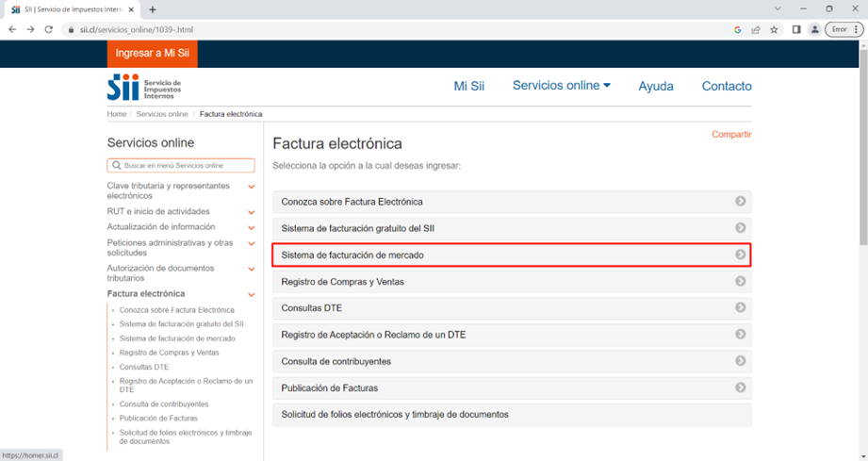This screenshot has height=461, width=868.
Task: Expand RUT e inicio de actividades section
Action: 251,212
